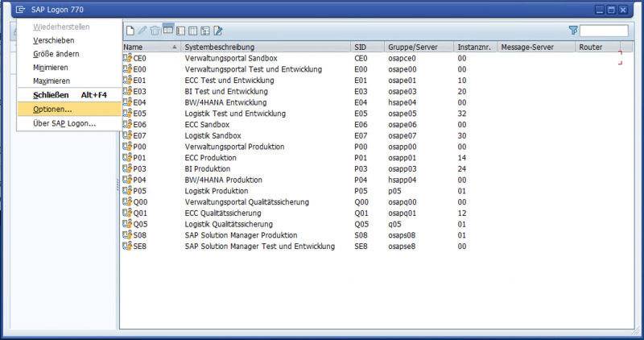Click server cell 'osapse8'
Image resolution: width=644 pixels, height=340 pixels.
coord(402,247)
